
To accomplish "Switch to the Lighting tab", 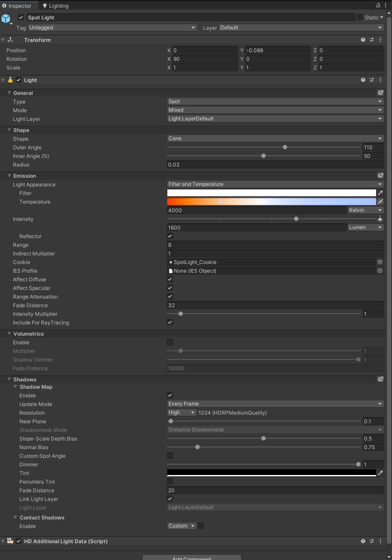I will (x=55, y=6).
